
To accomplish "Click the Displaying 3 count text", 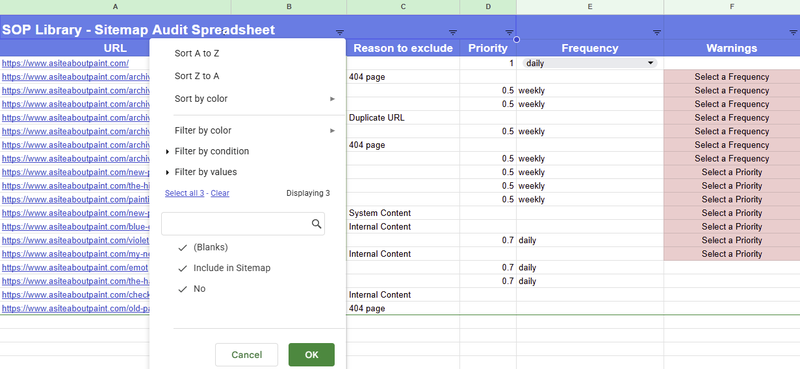I will pos(308,193).
